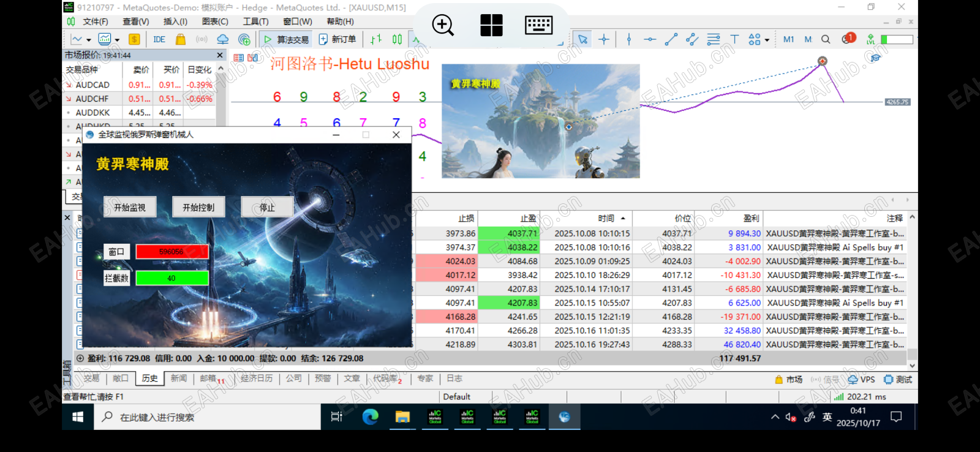
Task: Open the line chart type tool
Action: tap(77, 39)
